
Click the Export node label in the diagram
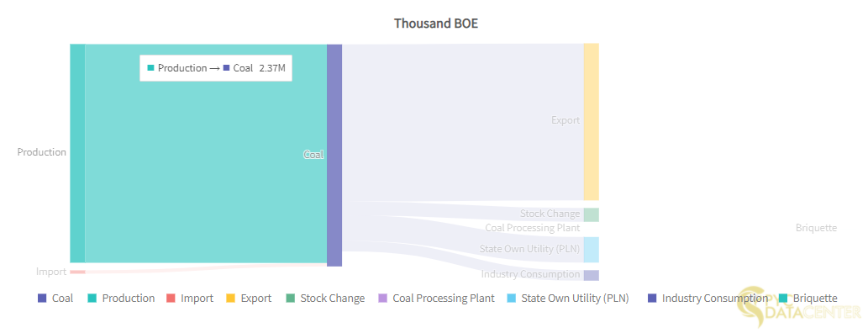[x=566, y=120]
